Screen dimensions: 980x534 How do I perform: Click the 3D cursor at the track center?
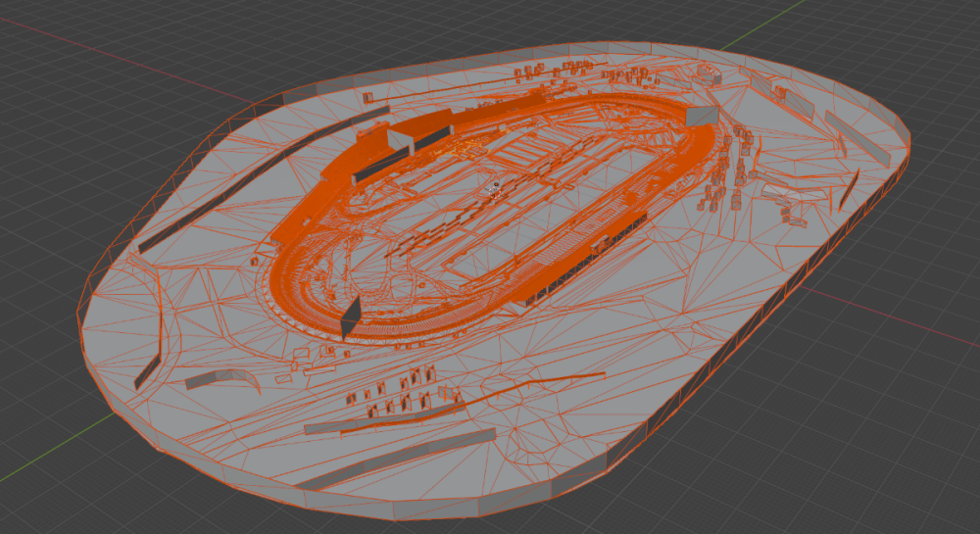pyautogui.click(x=496, y=184)
